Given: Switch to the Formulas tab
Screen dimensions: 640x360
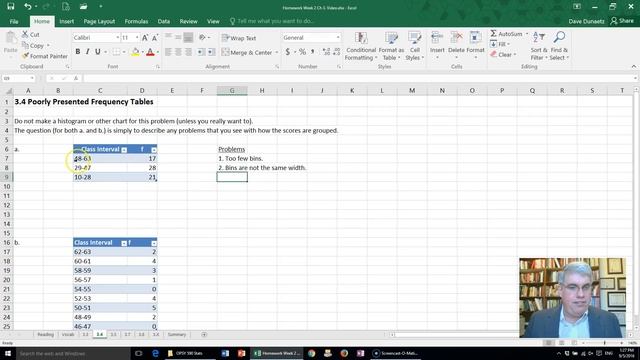Looking at the screenshot, I should point(136,21).
